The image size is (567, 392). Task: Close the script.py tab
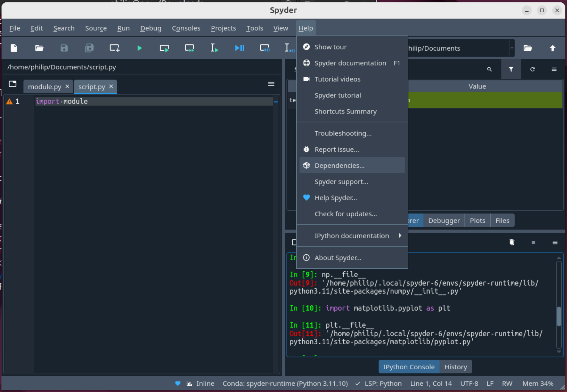(x=111, y=86)
